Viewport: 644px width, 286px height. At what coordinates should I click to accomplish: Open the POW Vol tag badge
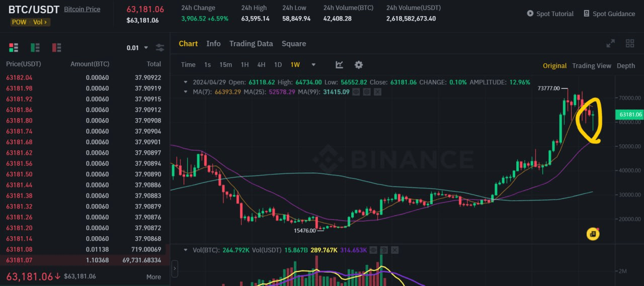coord(30,22)
